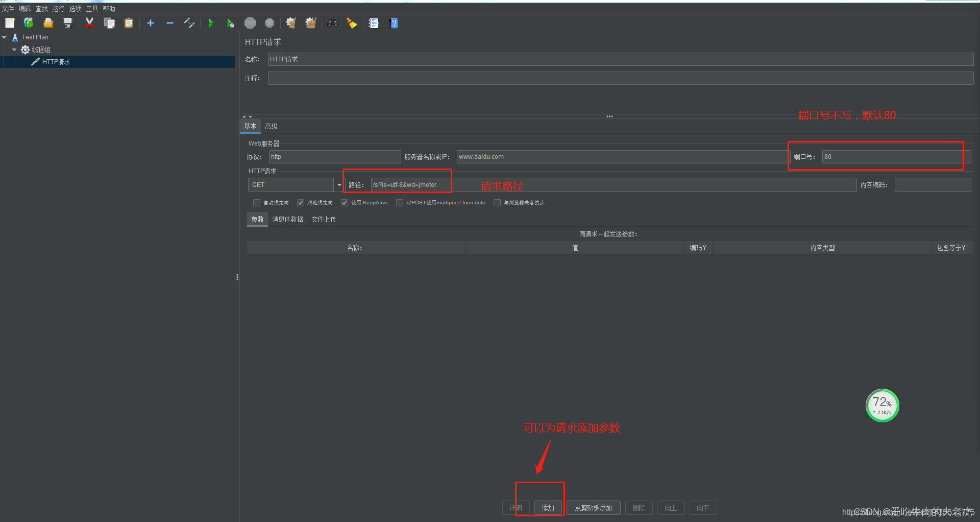Click the 删除 button
The width and height of the screenshot is (980, 522).
(639, 508)
